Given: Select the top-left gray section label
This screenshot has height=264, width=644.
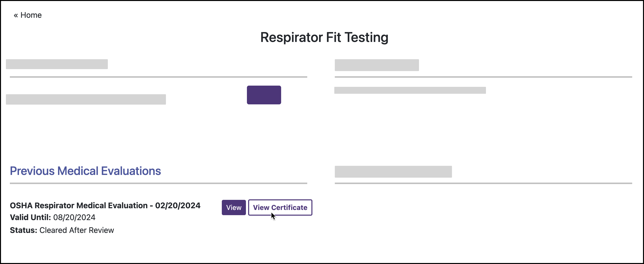Looking at the screenshot, I should click(57, 64).
